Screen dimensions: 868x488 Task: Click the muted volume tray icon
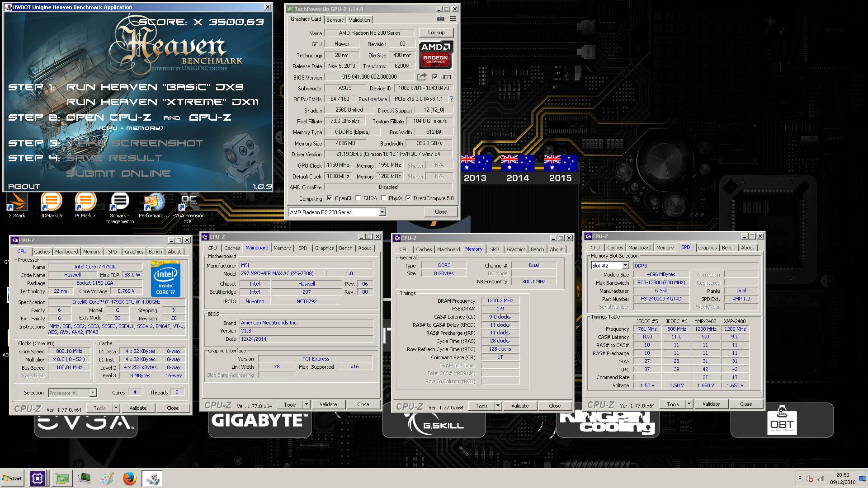point(810,479)
